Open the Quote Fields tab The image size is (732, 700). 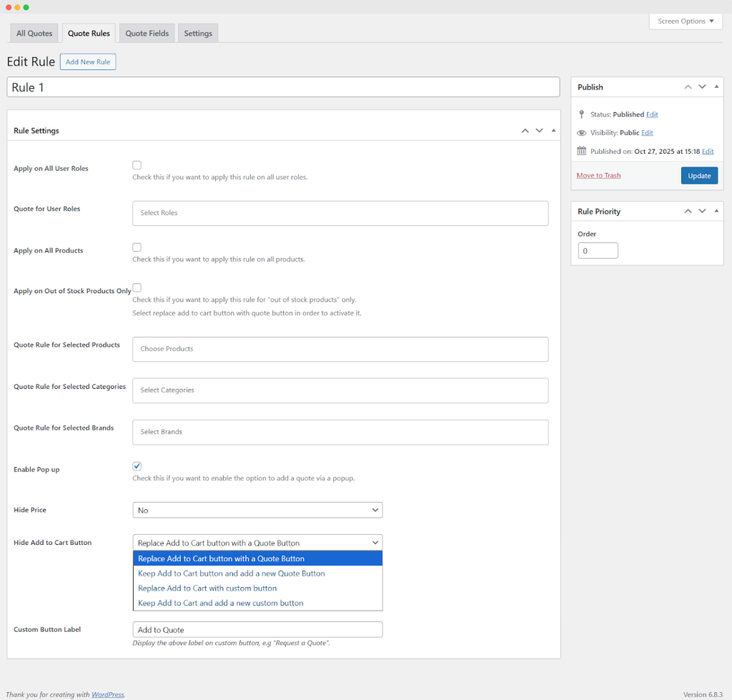(147, 34)
